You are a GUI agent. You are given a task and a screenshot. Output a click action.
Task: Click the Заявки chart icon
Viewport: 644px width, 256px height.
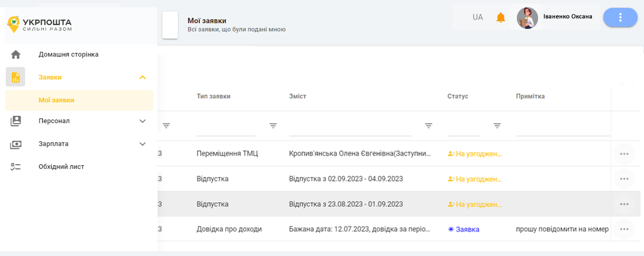pos(15,77)
